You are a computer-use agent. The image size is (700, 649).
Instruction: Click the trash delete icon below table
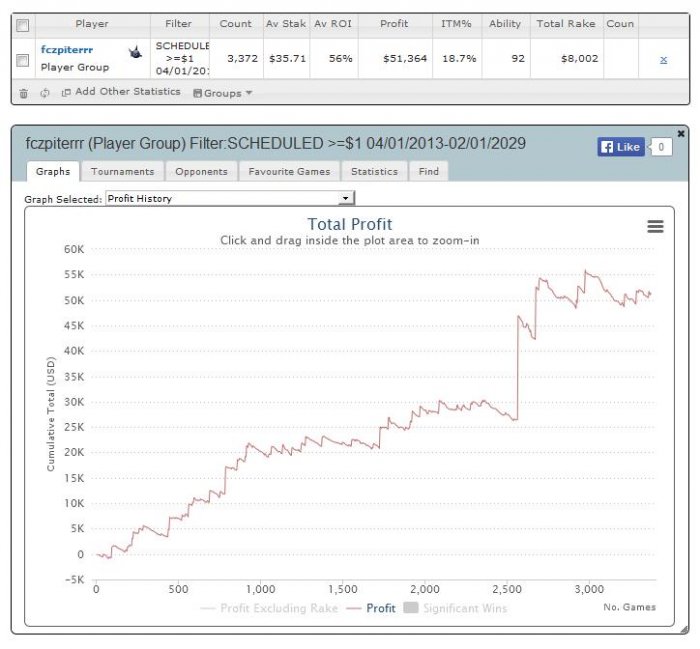pyautogui.click(x=24, y=93)
